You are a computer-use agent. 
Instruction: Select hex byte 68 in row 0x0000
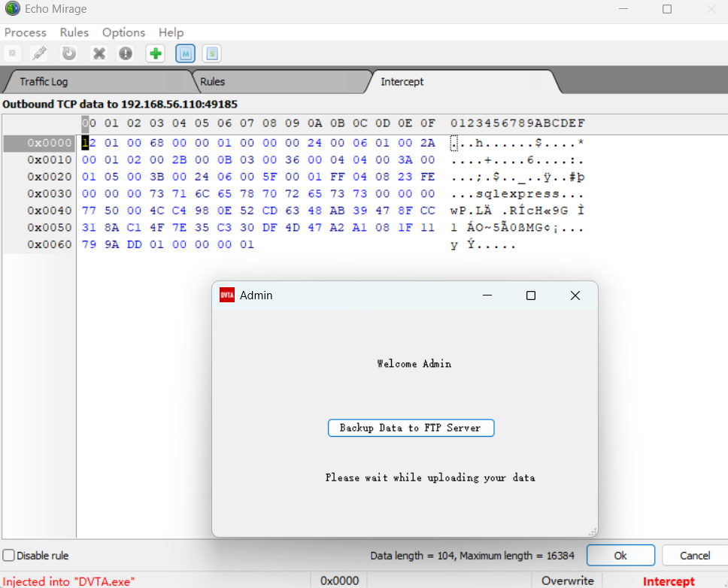point(156,143)
